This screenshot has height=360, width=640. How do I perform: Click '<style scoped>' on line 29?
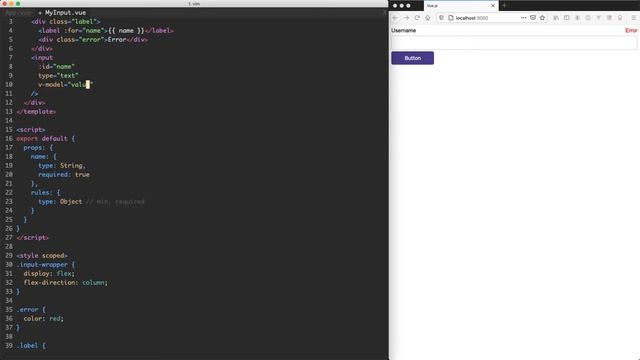[42, 256]
